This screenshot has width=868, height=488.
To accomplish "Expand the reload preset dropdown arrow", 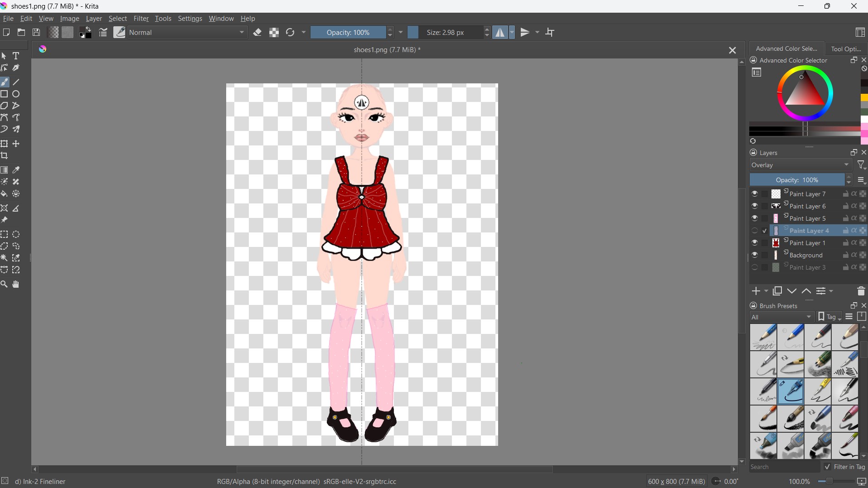I will [x=304, y=32].
